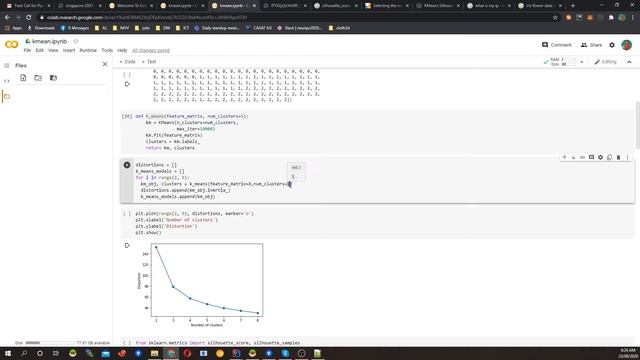Open the Comment panel
The width and height of the screenshot is (640, 360).
pos(557,45)
